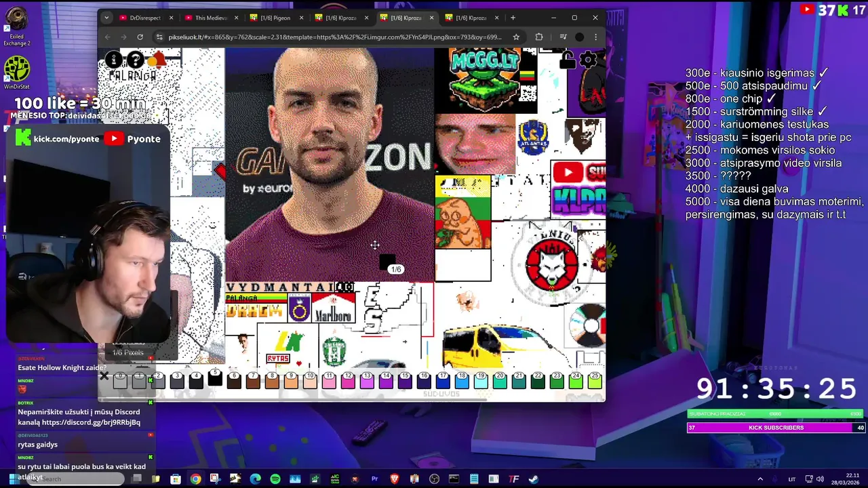This screenshot has height=488, width=868.
Task: Bookmark this page with the star icon
Action: point(516,37)
